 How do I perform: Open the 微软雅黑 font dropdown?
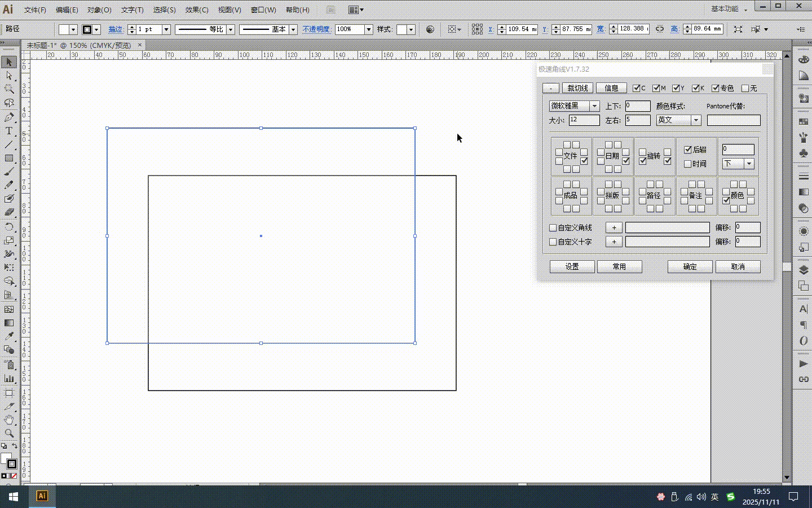tap(594, 106)
